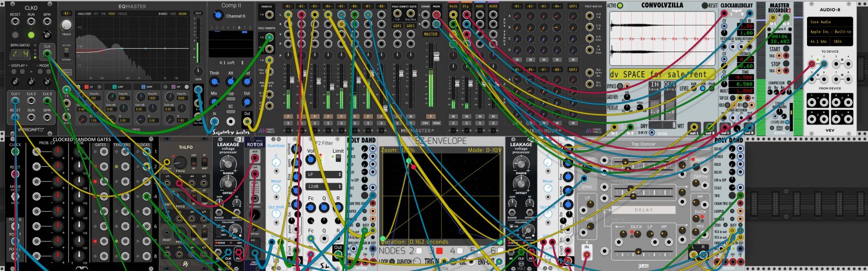The height and width of the screenshot is (271, 868).
Task: Open the left Quantizer Oct Shift dropdown
Action: [x=276, y=213]
